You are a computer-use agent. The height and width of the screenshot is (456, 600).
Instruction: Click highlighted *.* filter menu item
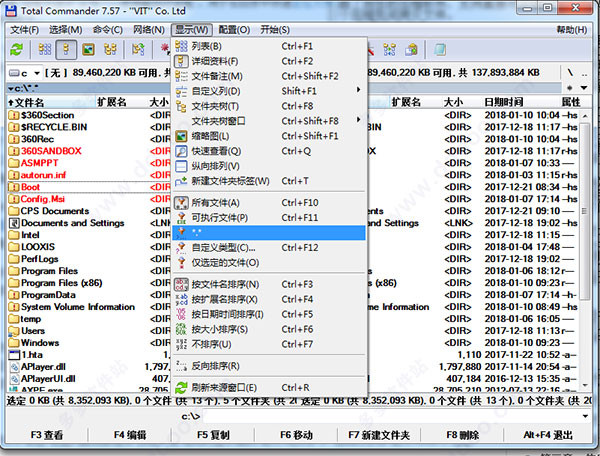269,233
